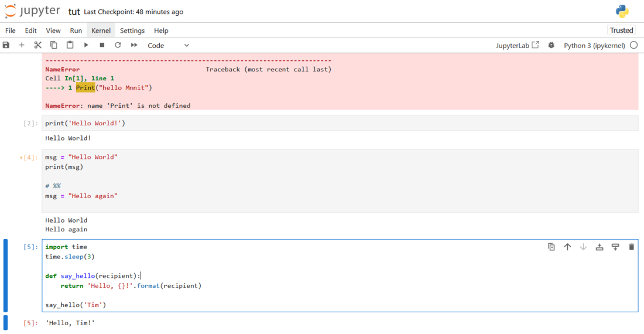Save the notebook with the floppy disk icon
The width and height of the screenshot is (644, 334).
tap(6, 45)
